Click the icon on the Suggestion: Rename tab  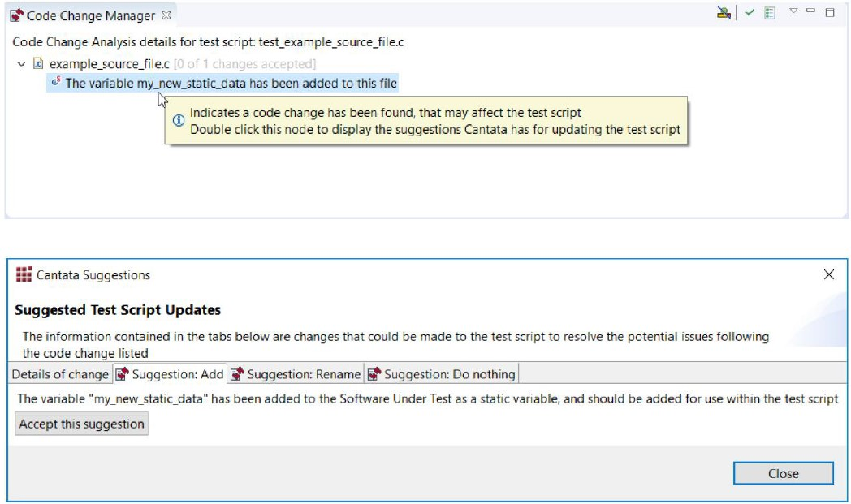click(x=238, y=374)
